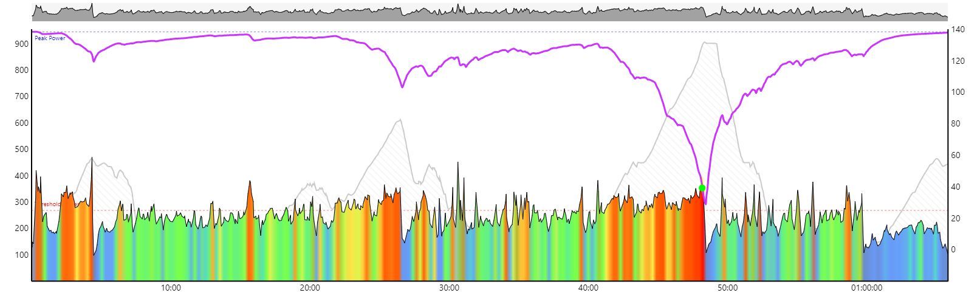Click the Peak Power line label

tap(50, 38)
